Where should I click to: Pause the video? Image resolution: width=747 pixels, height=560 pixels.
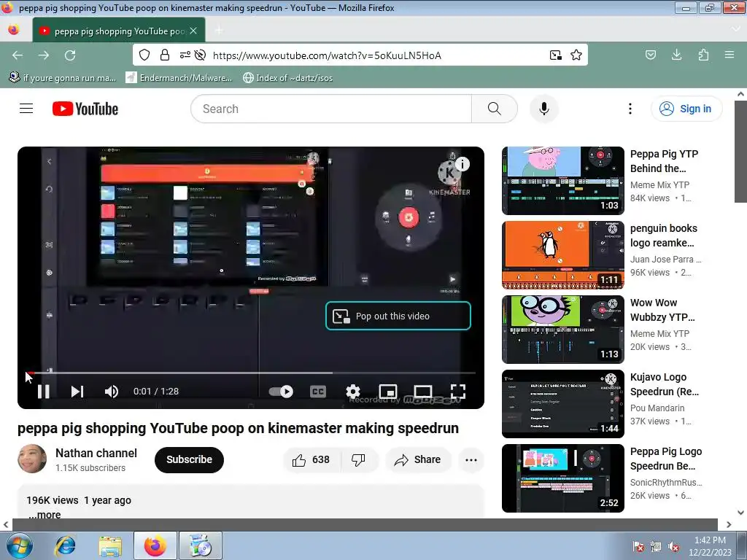click(x=43, y=392)
